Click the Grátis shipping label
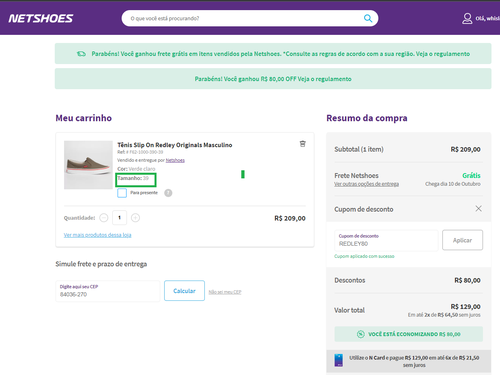500x375 pixels. (471, 175)
